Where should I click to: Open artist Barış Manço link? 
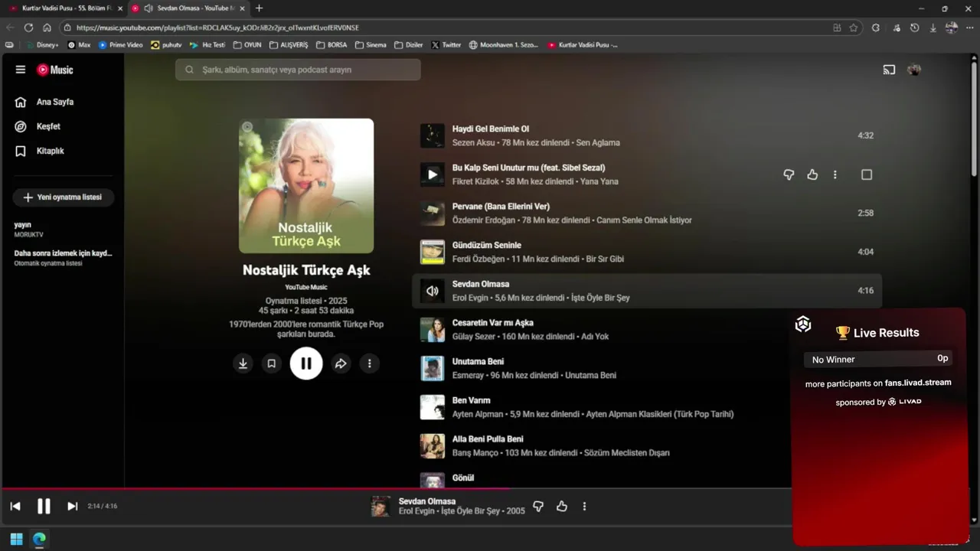point(473,453)
